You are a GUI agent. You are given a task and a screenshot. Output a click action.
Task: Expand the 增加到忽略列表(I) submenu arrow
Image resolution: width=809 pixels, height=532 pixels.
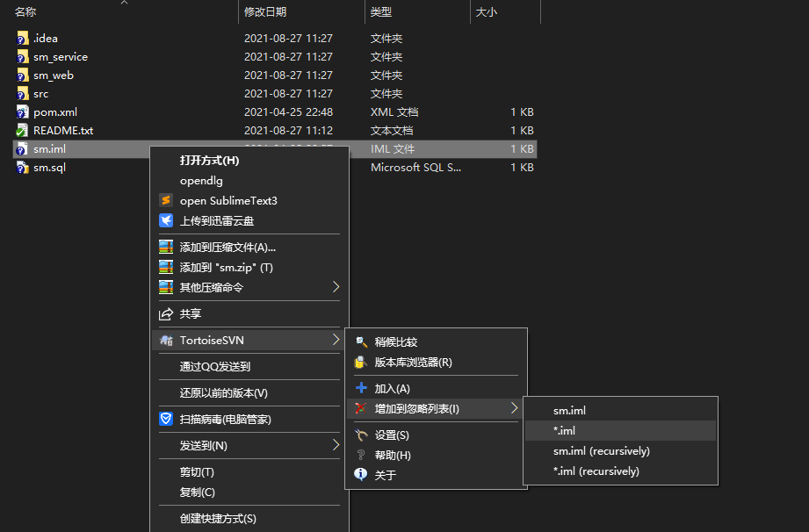(x=514, y=407)
